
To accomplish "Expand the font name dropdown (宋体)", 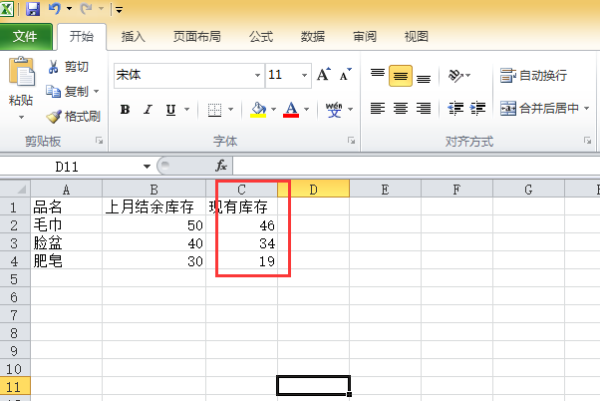I will click(x=258, y=75).
